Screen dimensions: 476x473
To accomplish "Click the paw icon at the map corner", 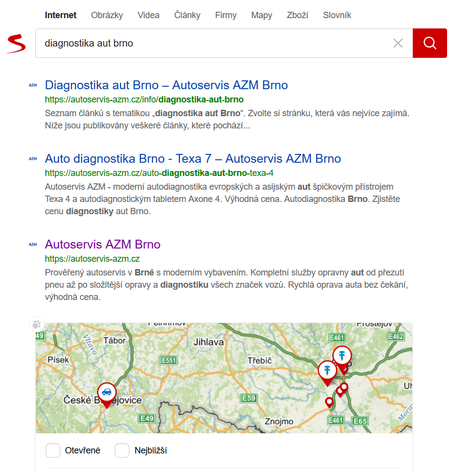I will pos(37,324).
